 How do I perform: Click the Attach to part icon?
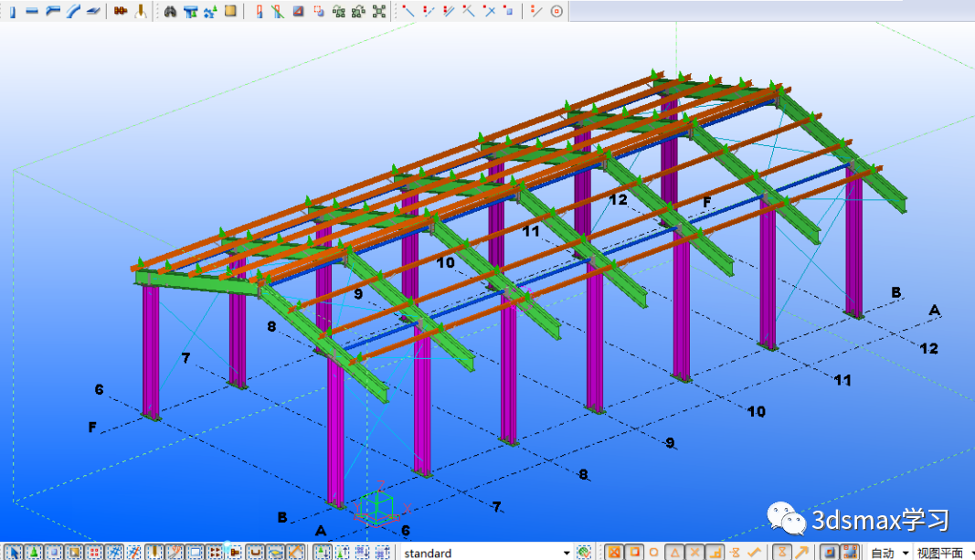pyautogui.click(x=339, y=11)
